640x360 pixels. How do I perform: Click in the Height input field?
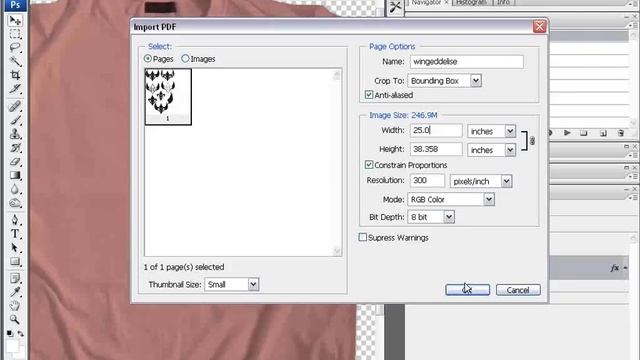[436, 149]
